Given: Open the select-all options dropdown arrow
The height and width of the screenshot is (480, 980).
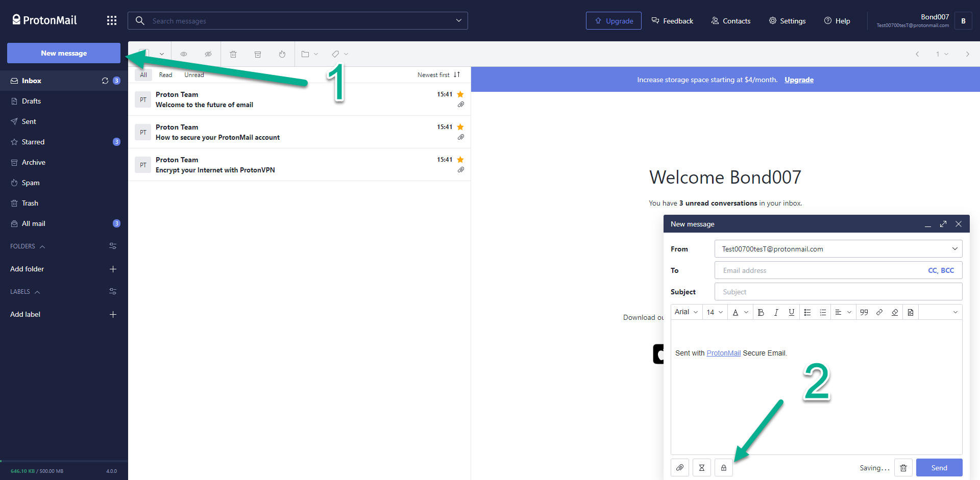Looking at the screenshot, I should click(x=162, y=54).
